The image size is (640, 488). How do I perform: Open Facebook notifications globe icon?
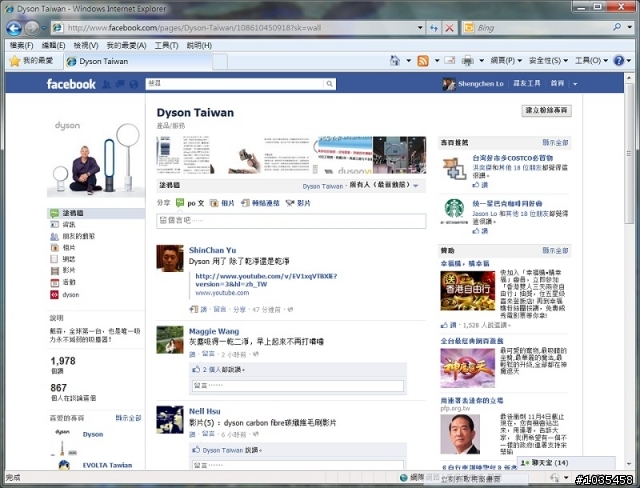(133, 84)
